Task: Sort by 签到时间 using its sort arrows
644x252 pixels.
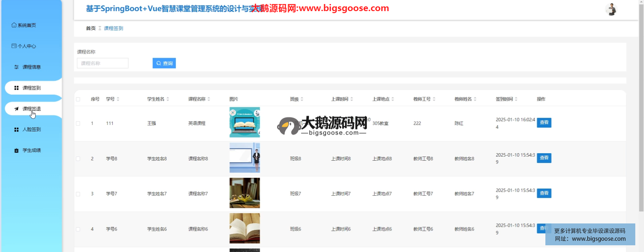Action: click(516, 99)
